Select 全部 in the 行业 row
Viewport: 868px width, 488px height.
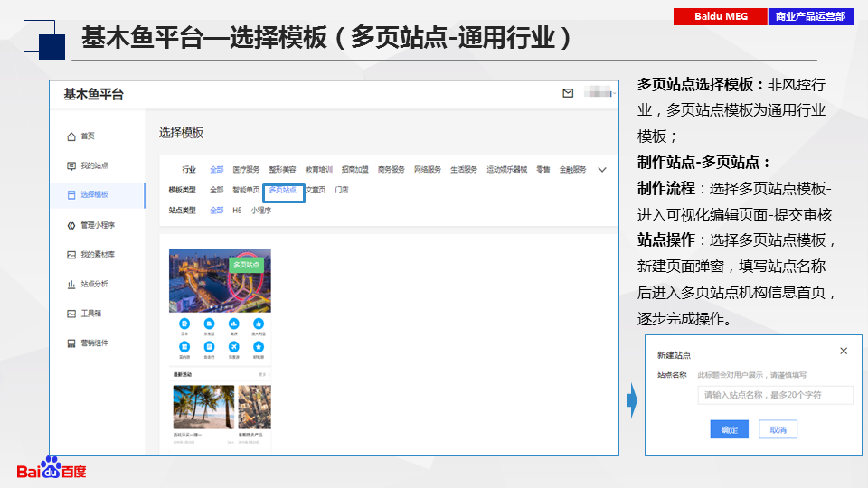(216, 169)
